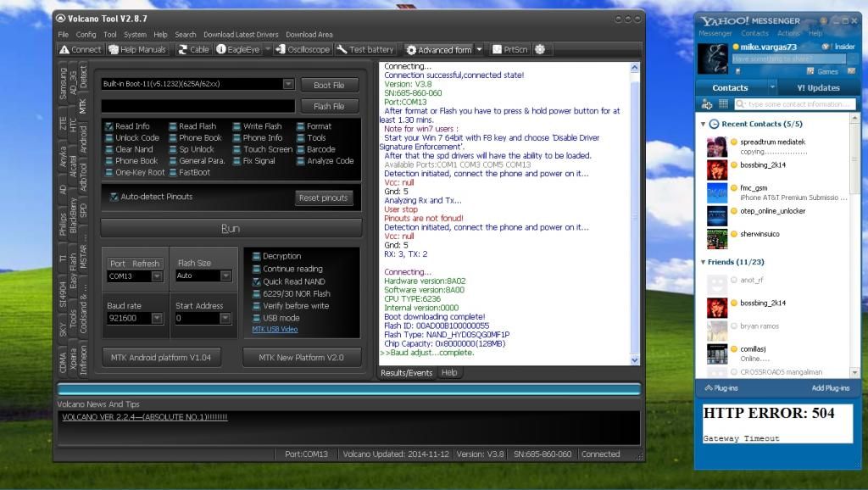Click the gear settings icon in toolbar
Image resolution: width=868 pixels, height=490 pixels.
[x=540, y=49]
